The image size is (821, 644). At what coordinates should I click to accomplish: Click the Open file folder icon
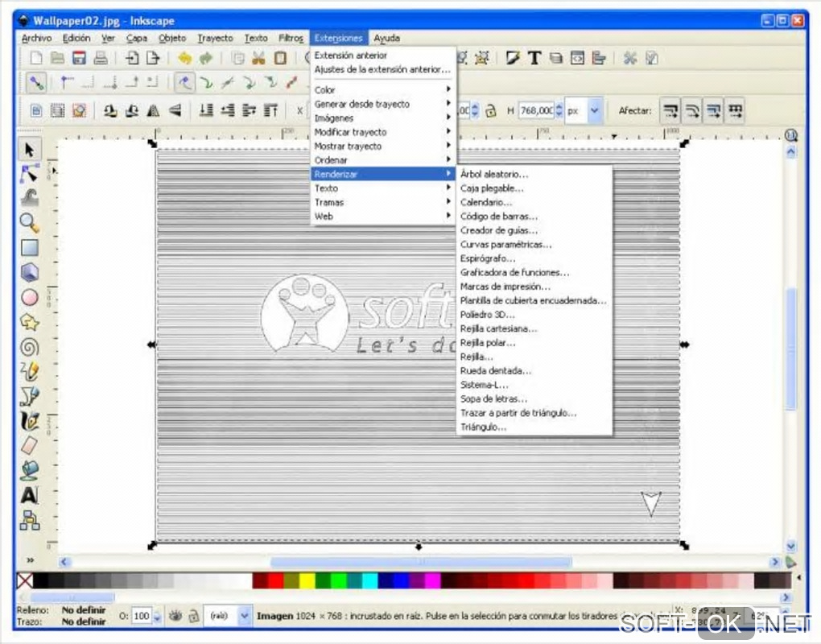pos(57,58)
